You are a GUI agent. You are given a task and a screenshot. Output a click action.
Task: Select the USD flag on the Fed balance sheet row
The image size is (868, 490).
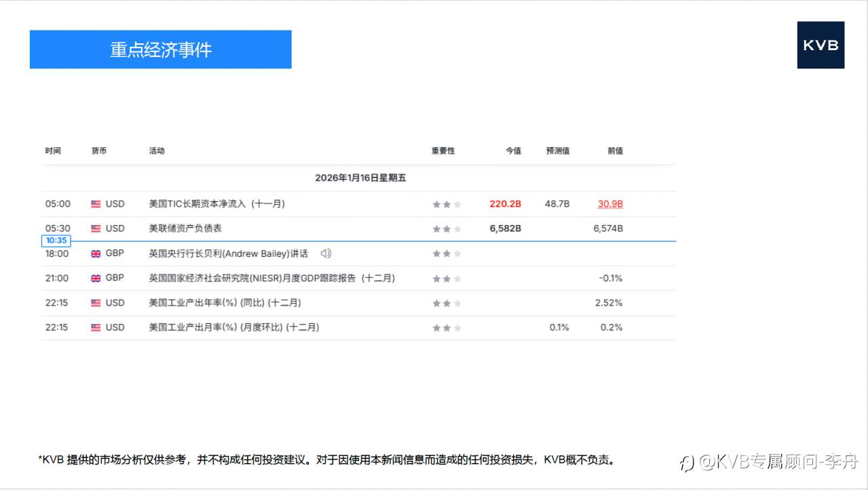(x=96, y=228)
